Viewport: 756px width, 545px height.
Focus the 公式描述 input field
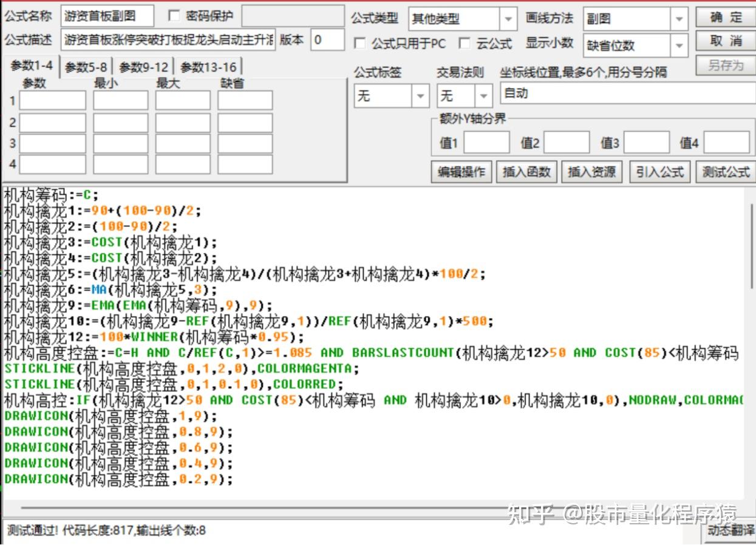click(168, 40)
